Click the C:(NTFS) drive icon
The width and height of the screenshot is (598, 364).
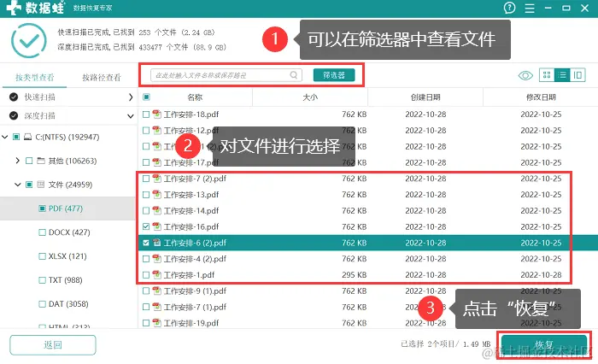tap(27, 137)
